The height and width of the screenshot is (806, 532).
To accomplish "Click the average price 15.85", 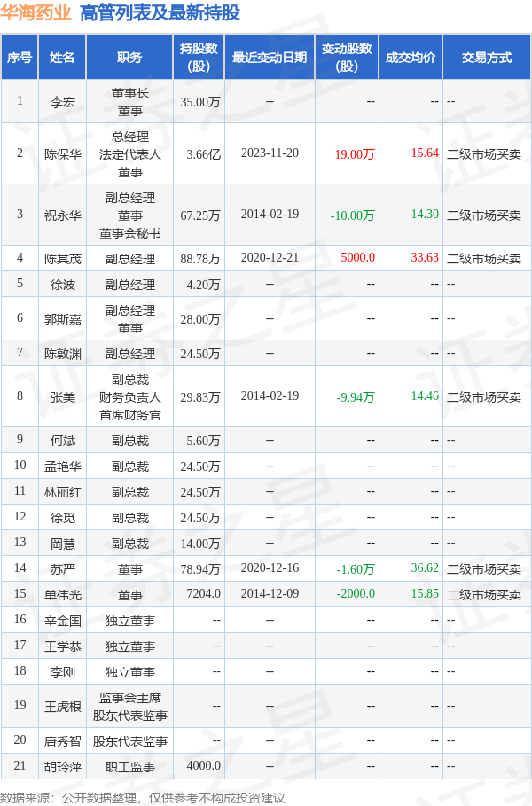I will point(425,594).
